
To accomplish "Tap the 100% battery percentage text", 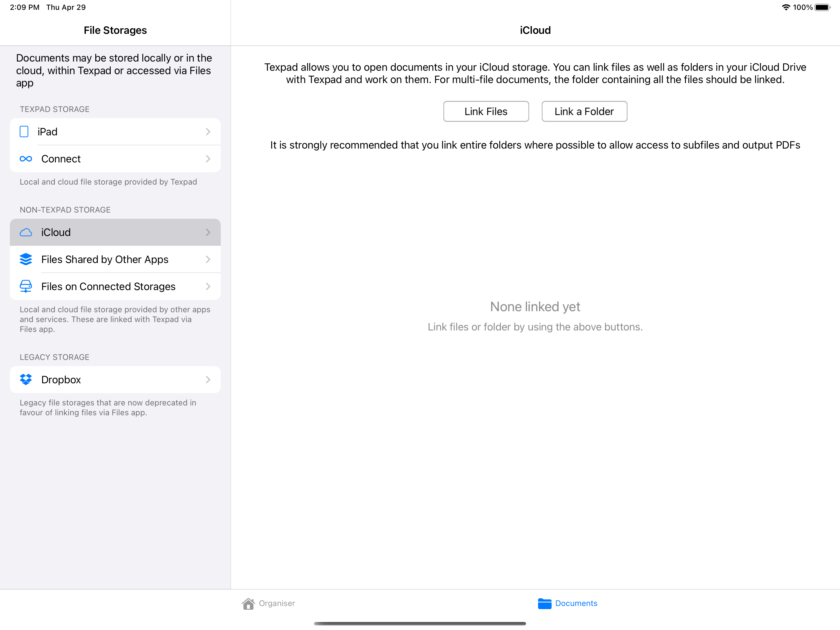I will (x=802, y=7).
